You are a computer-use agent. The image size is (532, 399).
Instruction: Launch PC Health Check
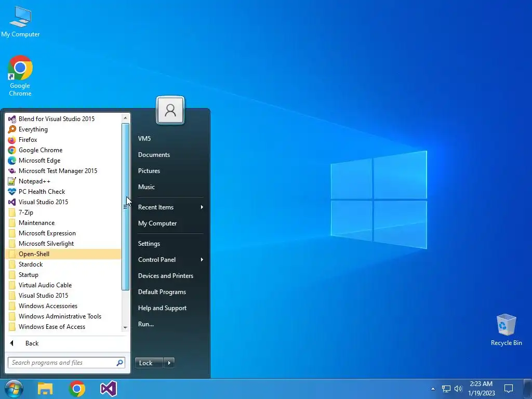point(63,191)
